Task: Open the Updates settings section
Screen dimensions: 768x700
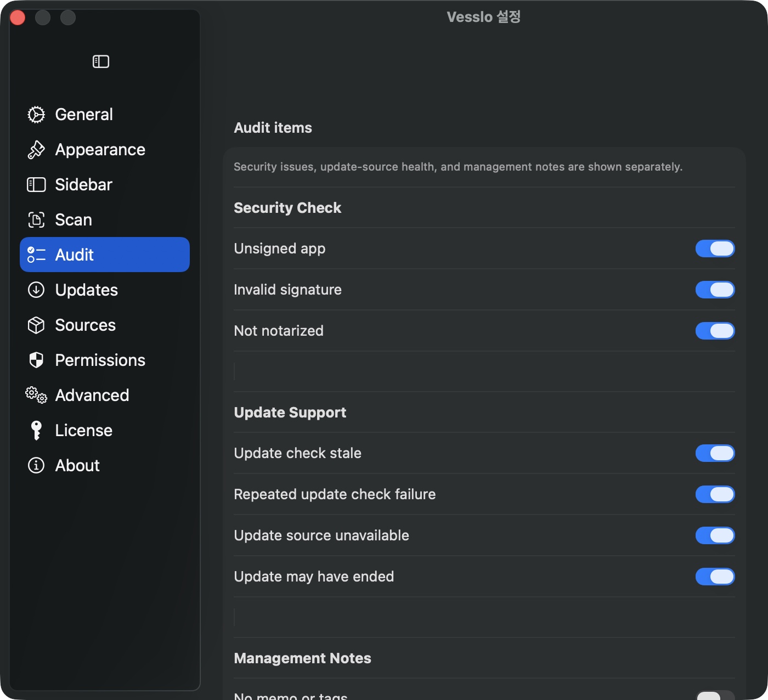Action: [x=105, y=290]
